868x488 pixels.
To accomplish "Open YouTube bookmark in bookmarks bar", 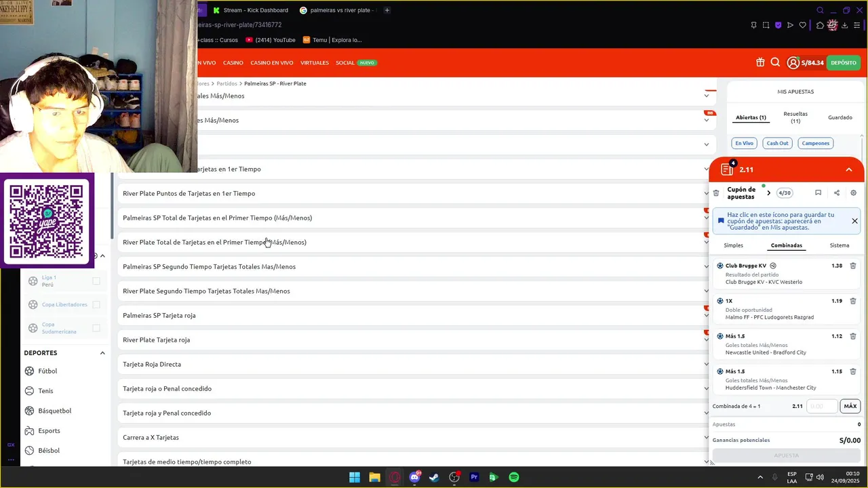I will [x=271, y=40].
